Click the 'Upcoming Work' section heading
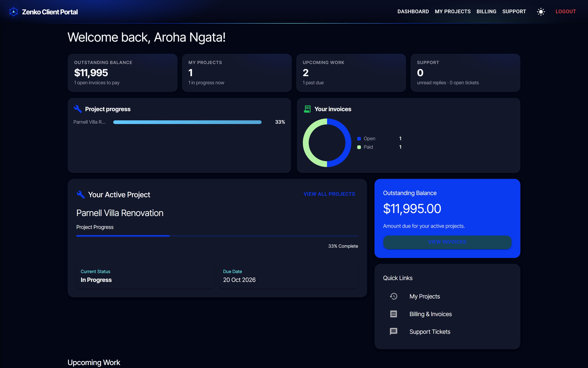 (x=94, y=362)
